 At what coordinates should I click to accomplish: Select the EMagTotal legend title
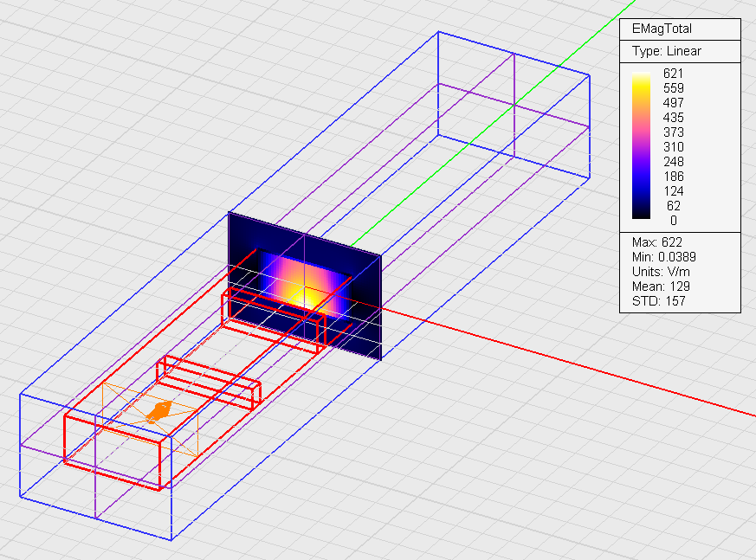(x=662, y=29)
